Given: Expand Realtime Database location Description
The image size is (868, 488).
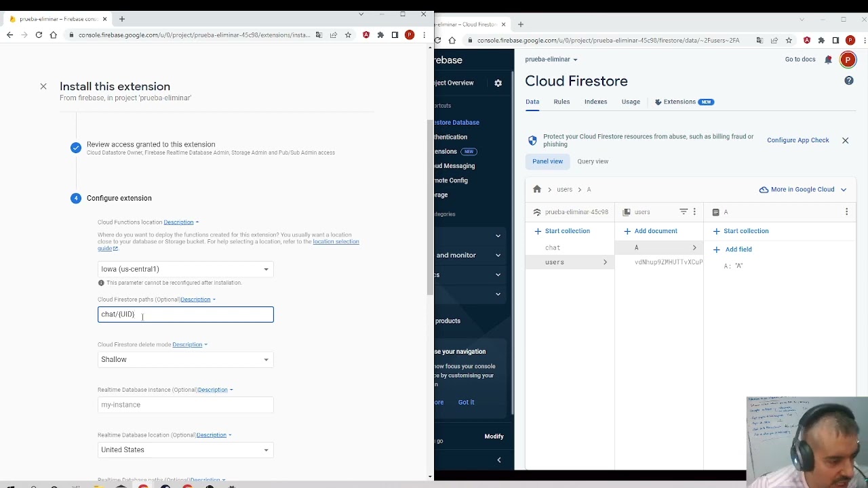Looking at the screenshot, I should coord(214,435).
